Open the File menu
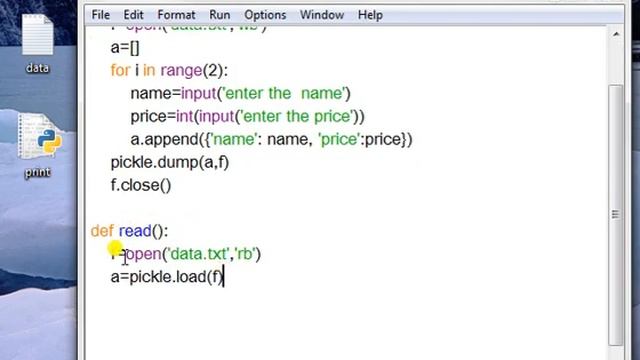 point(100,15)
